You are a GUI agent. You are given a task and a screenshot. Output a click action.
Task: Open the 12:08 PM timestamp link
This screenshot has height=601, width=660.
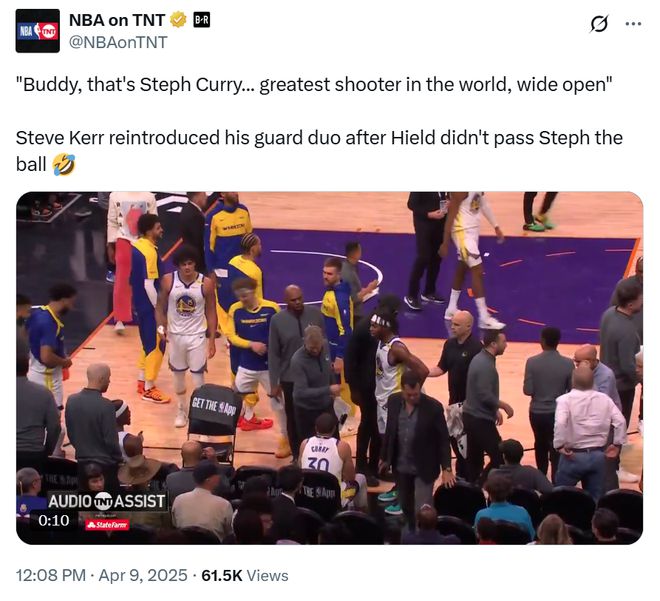(x=51, y=575)
